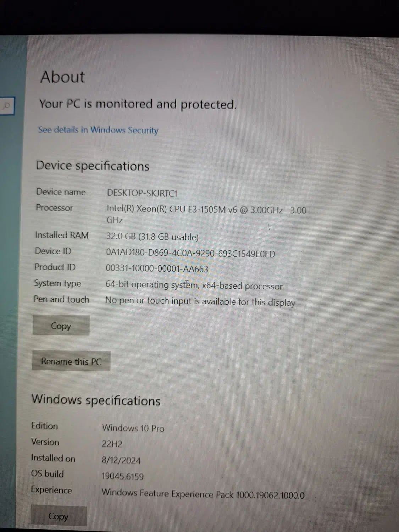The width and height of the screenshot is (399, 532).
Task: Click the OS build number 19045.6159
Action: tap(122, 476)
